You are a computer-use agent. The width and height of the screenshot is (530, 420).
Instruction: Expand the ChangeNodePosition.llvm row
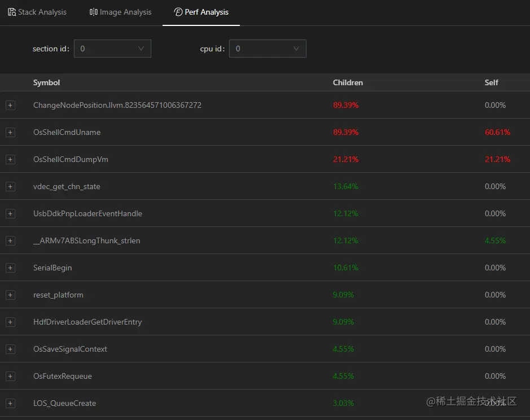click(11, 105)
